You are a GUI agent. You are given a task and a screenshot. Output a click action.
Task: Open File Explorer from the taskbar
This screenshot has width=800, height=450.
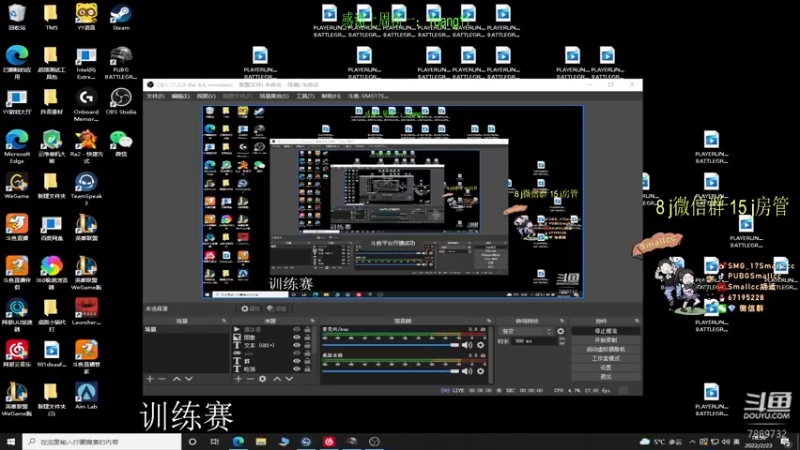(x=261, y=441)
